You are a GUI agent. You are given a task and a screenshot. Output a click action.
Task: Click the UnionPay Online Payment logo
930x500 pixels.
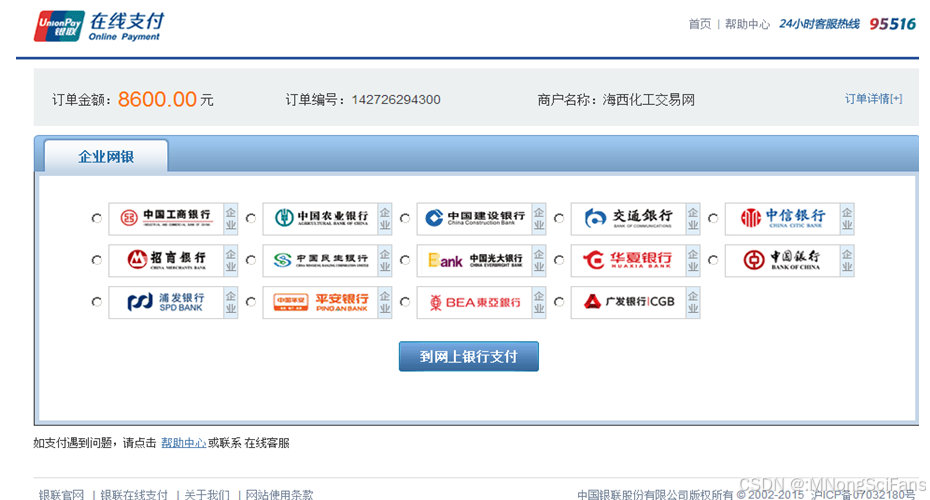[x=99, y=27]
